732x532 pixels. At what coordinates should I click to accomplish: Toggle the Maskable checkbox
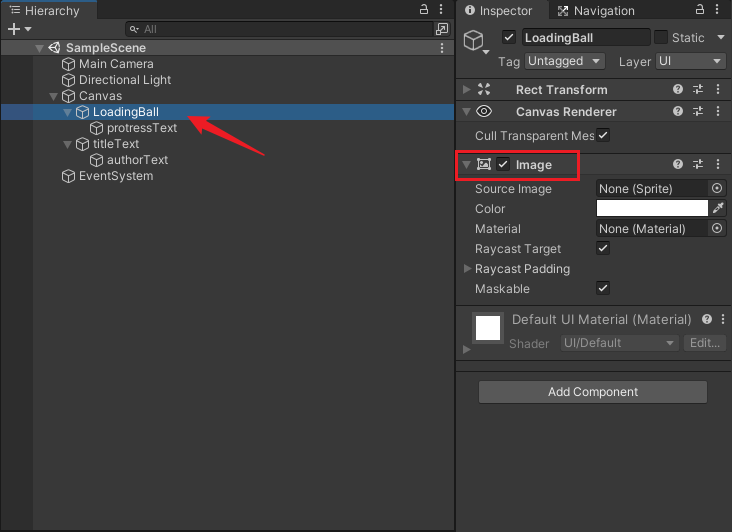click(603, 288)
